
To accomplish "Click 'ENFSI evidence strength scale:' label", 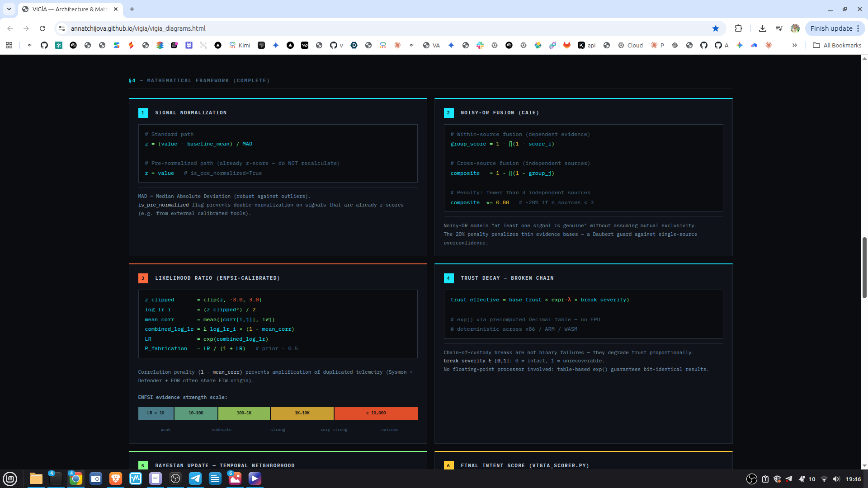I will 183,397.
